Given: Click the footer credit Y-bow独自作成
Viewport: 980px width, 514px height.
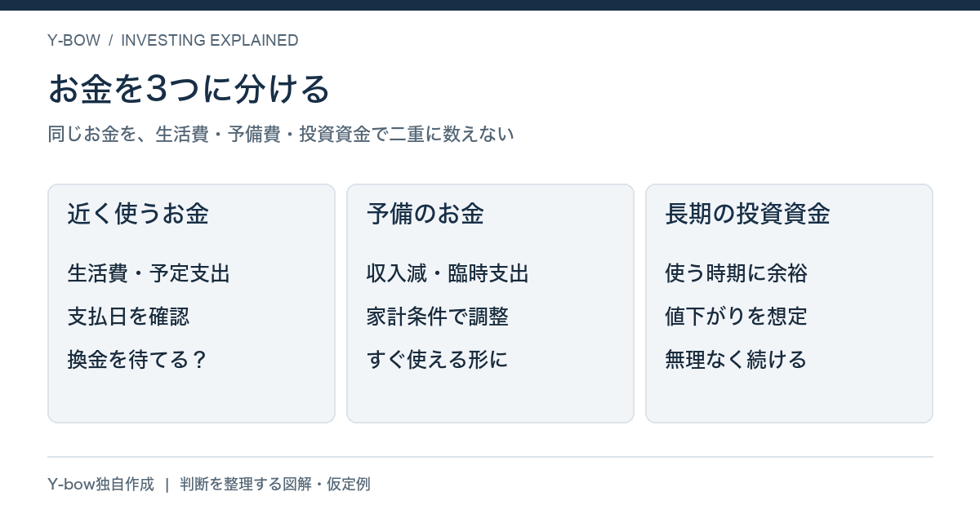Looking at the screenshot, I should [x=100, y=485].
